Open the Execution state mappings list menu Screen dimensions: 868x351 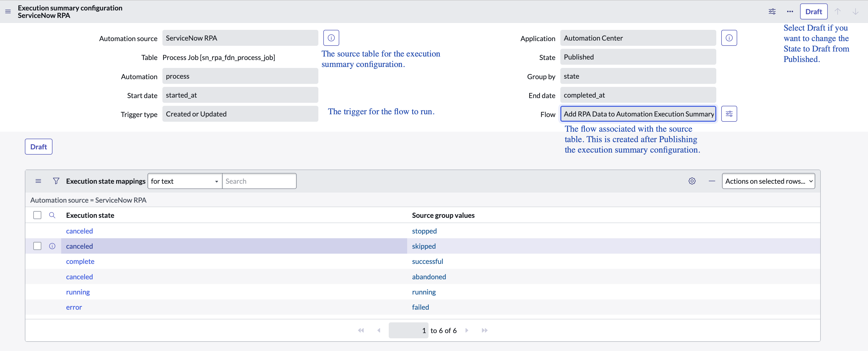[x=38, y=181]
